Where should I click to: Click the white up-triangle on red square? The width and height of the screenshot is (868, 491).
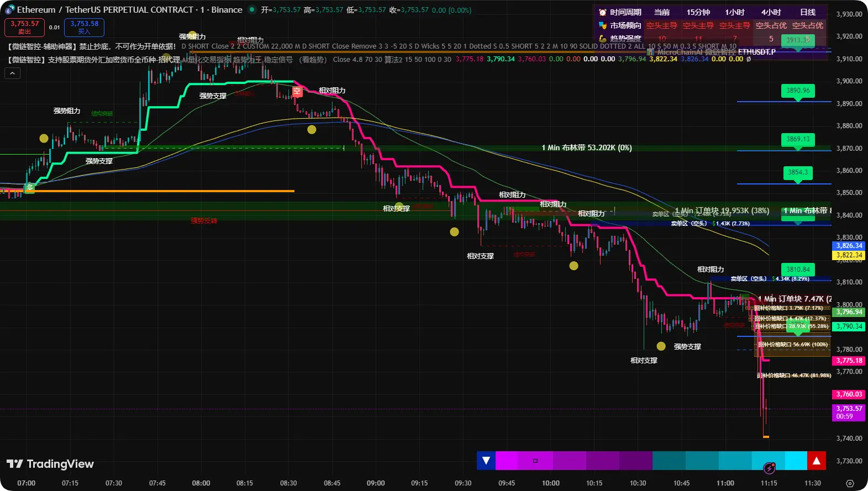817,461
